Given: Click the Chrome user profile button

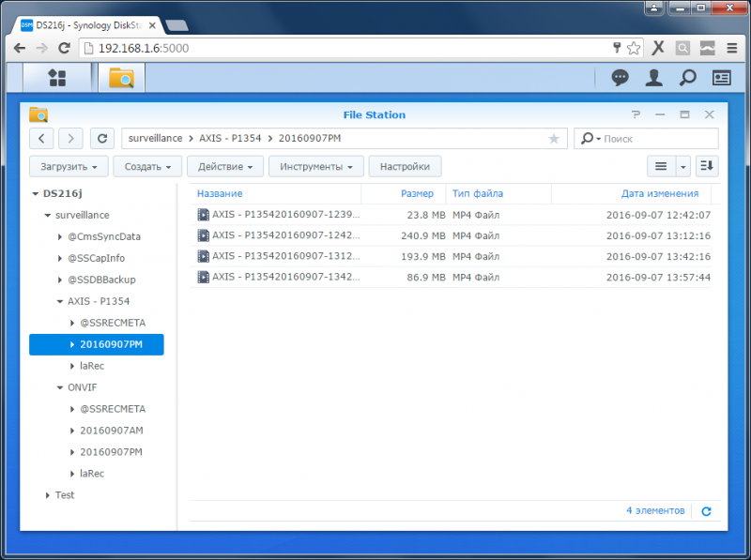Looking at the screenshot, I should pyautogui.click(x=653, y=8).
